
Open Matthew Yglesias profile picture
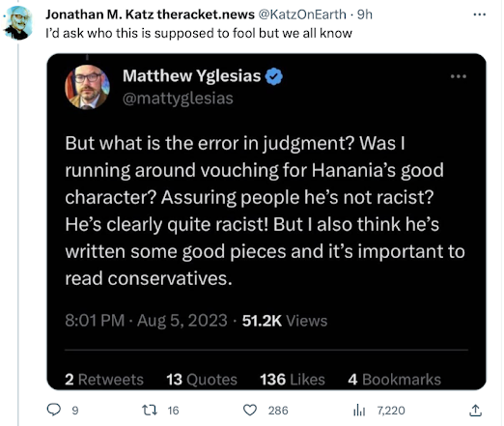click(87, 87)
